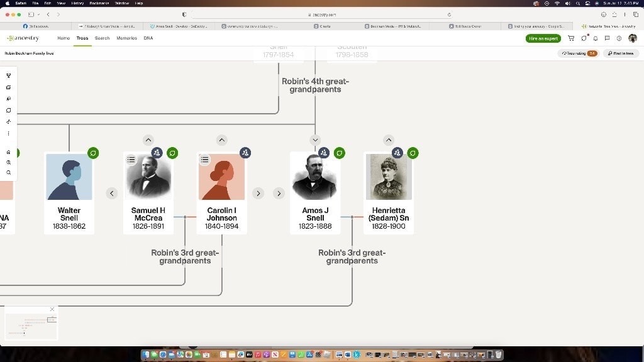The width and height of the screenshot is (644, 362).
Task: Click the Tree rating button
Action: point(579,53)
